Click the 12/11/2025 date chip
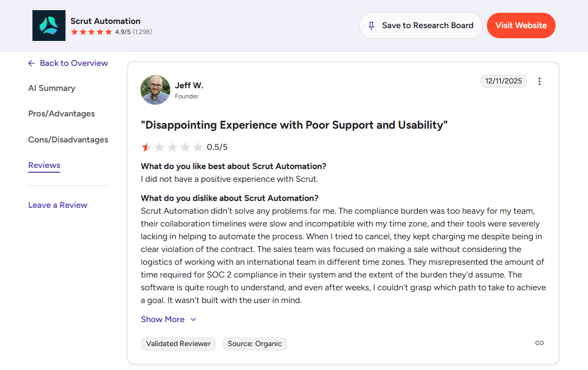This screenshot has height=370, width=588. pos(503,81)
